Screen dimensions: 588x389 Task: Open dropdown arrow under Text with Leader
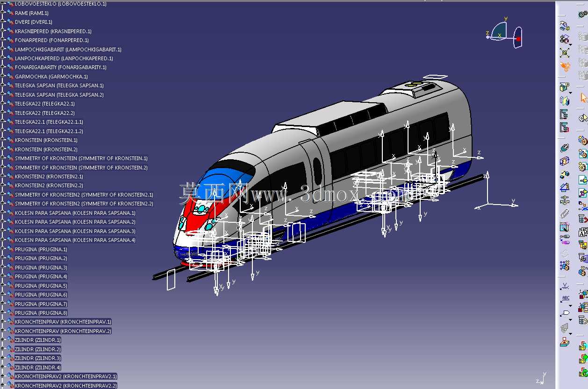[x=571, y=306]
